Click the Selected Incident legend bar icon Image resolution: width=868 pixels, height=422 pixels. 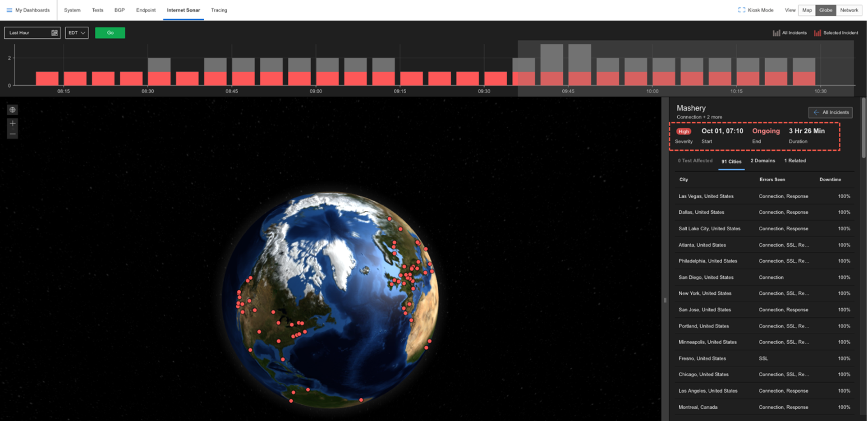pyautogui.click(x=817, y=33)
